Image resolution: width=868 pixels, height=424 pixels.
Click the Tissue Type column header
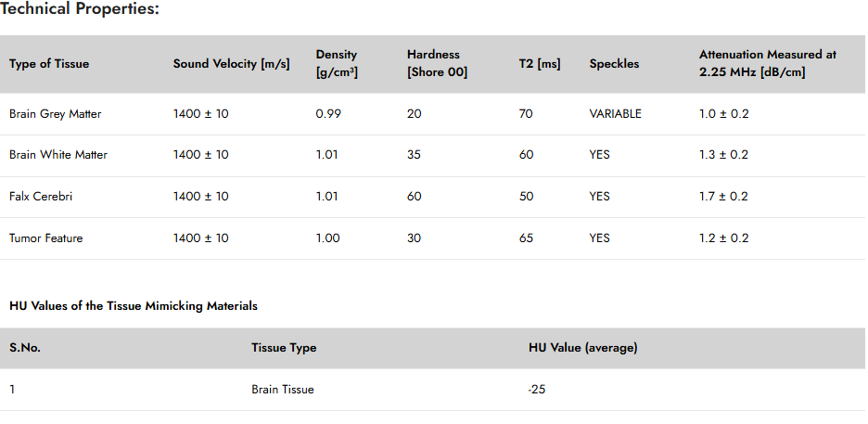tap(284, 348)
